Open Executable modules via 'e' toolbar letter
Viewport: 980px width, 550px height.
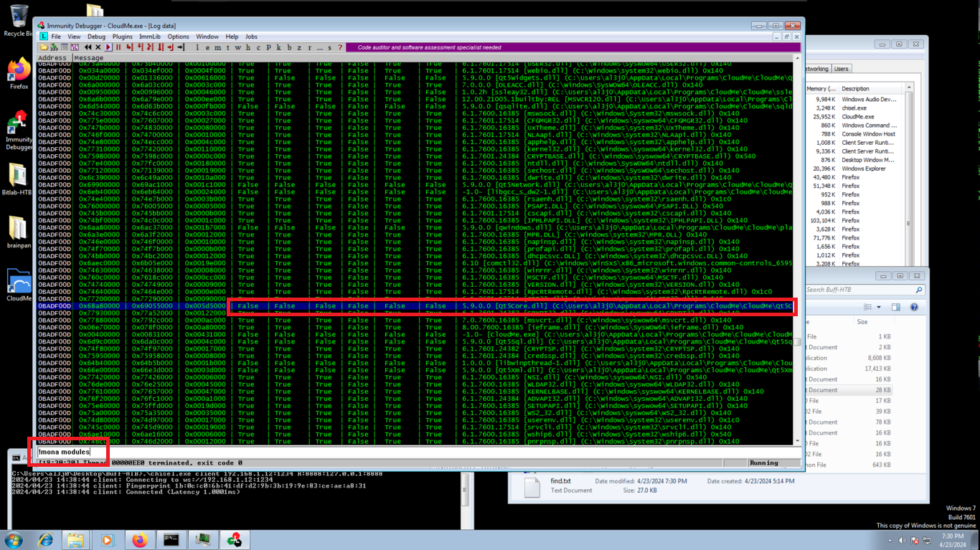click(207, 47)
